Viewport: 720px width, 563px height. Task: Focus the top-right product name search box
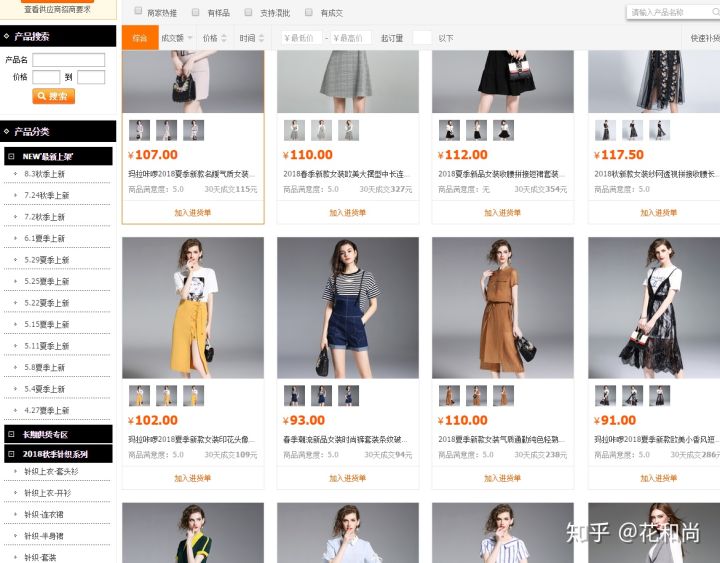(x=670, y=12)
